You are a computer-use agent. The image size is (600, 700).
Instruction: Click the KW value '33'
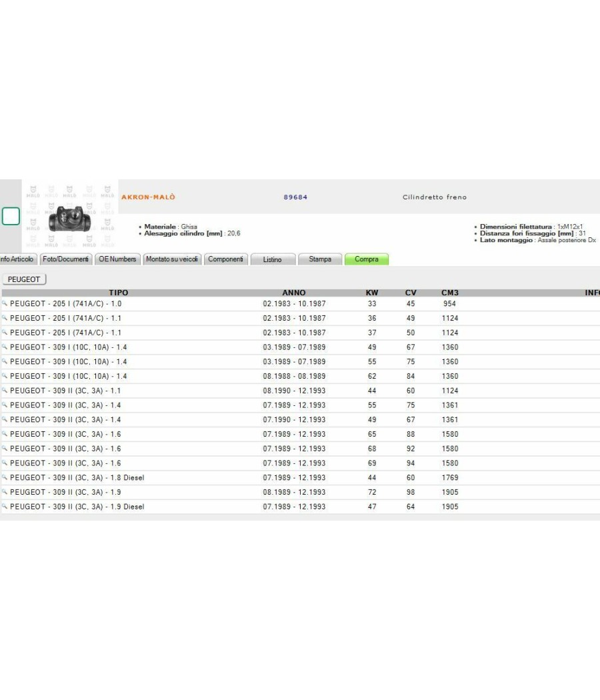point(372,303)
